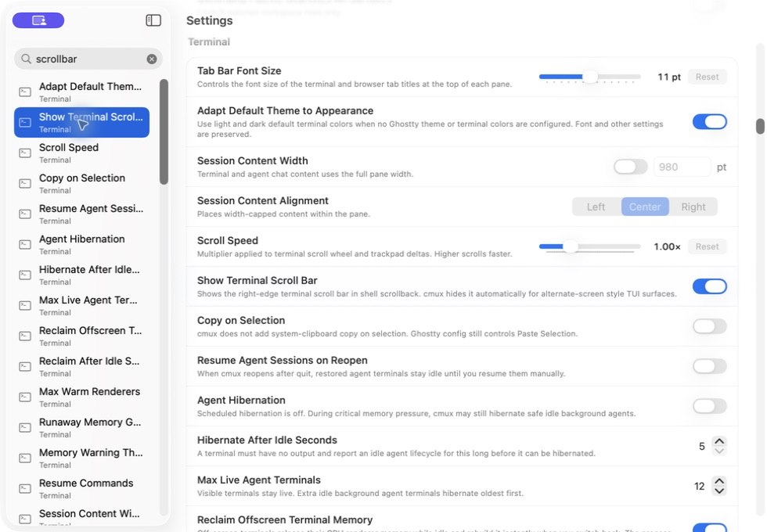
Task: Select Show Terminal Scroll Bar search result
Action: (81, 122)
